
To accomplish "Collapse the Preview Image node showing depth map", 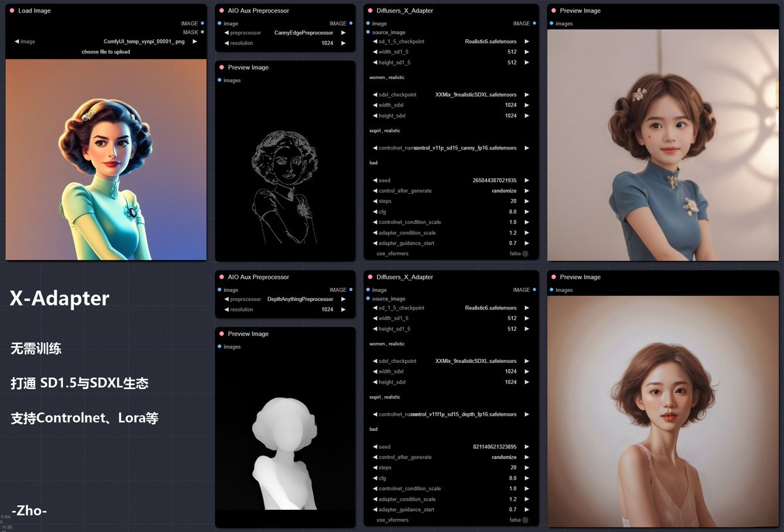I will pos(222,334).
